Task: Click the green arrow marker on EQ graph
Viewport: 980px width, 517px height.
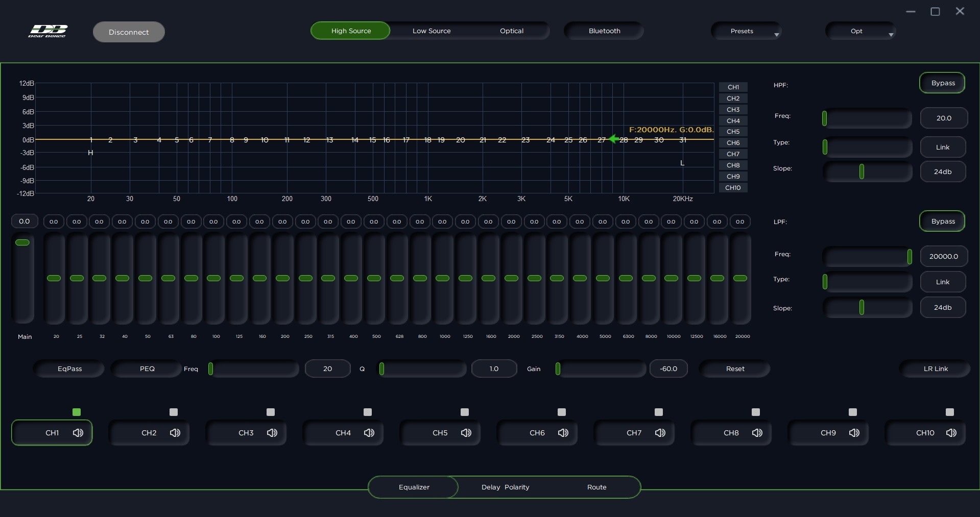Action: 614,139
